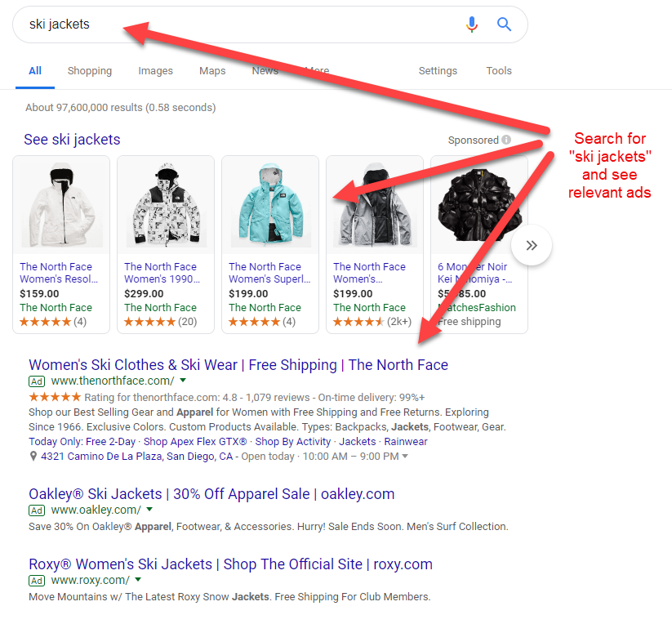Click the Sponsored info icon

click(x=506, y=140)
